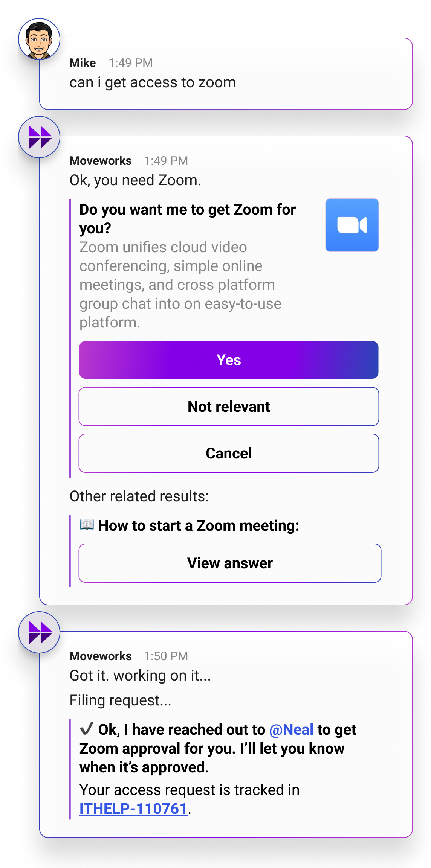Click the first Moveworks bot avatar icon
Image resolution: width=431 pixels, height=868 pixels.
coord(39,137)
